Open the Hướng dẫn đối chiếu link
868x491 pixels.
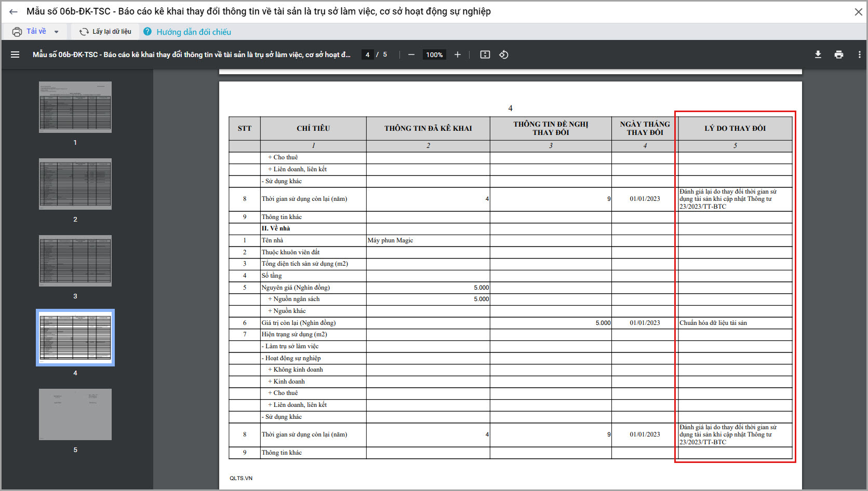pos(194,32)
